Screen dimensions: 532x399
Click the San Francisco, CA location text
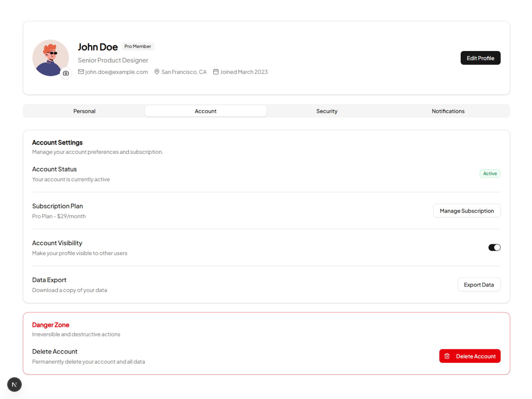184,72
